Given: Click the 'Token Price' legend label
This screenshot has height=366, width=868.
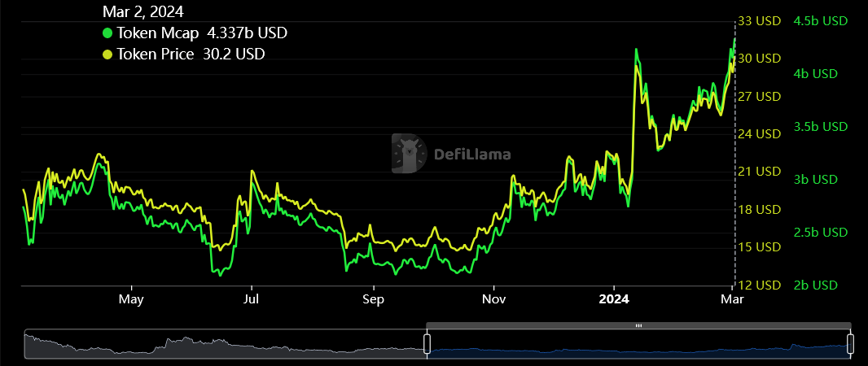Looking at the screenshot, I should (x=156, y=54).
